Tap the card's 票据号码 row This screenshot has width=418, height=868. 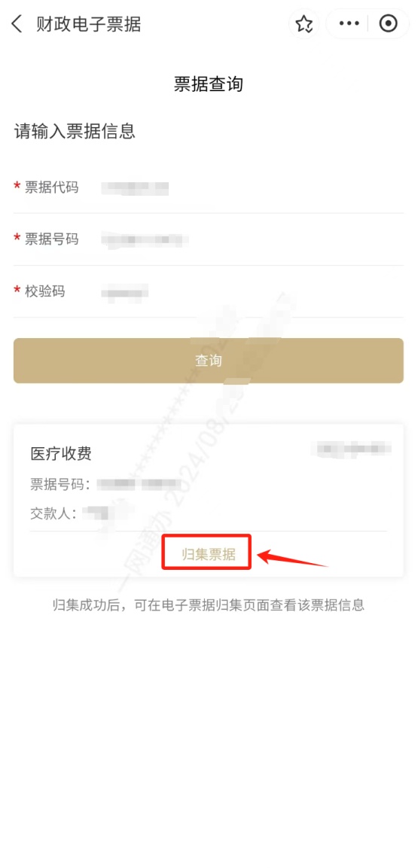(106, 484)
